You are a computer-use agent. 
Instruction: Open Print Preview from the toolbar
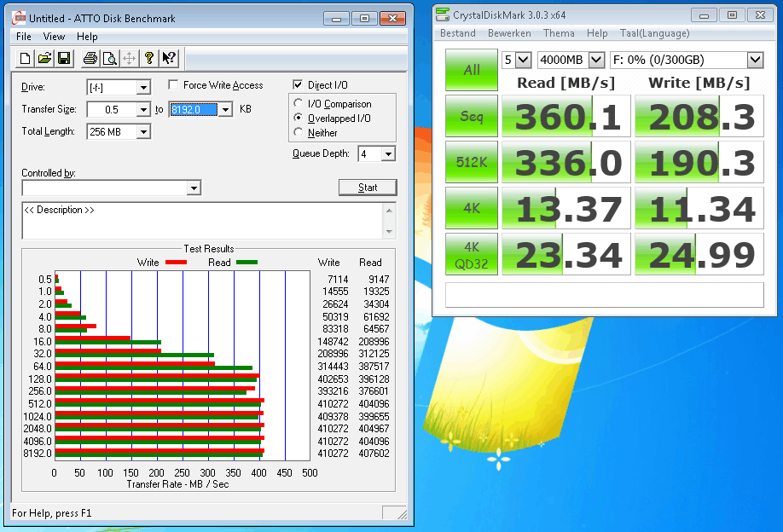click(x=109, y=58)
